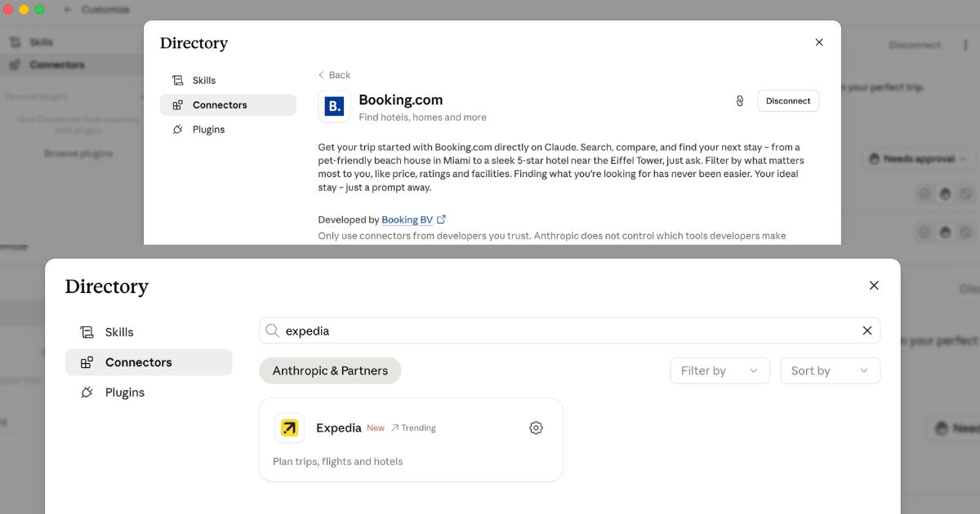Open Expedia connector settings gear
Image resolution: width=980 pixels, height=514 pixels.
(x=536, y=428)
